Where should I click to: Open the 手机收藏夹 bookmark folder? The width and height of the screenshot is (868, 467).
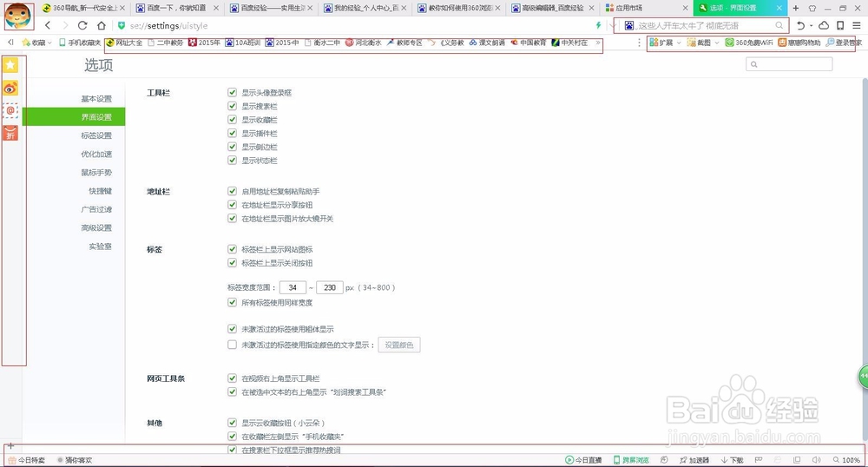80,43
